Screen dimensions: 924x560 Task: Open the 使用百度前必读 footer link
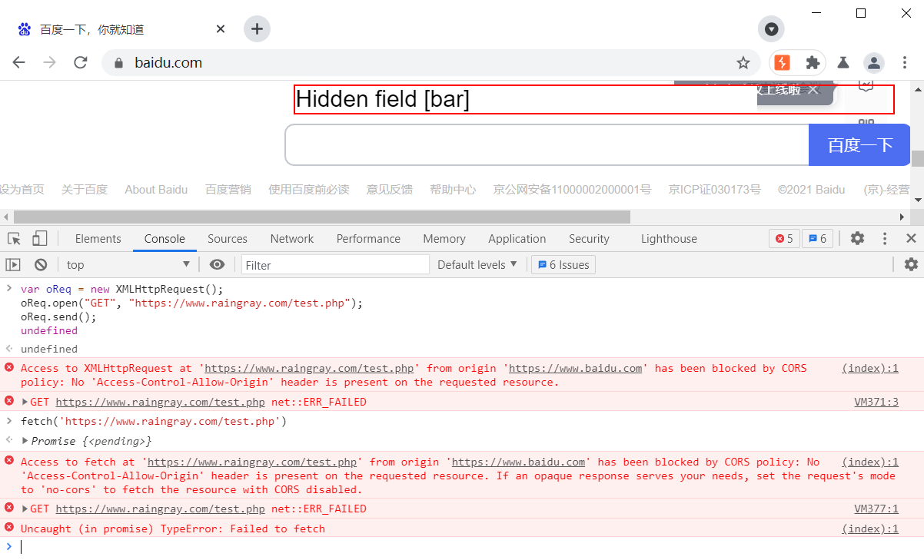point(309,189)
